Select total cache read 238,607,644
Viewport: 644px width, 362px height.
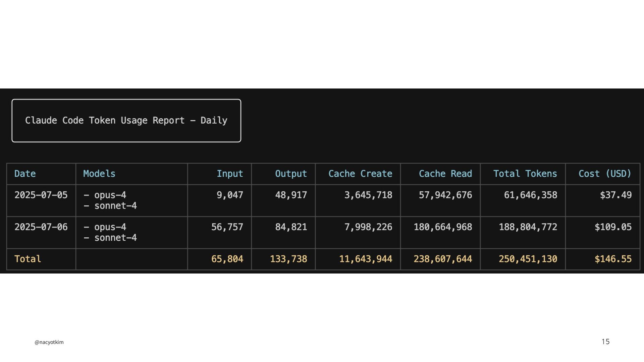pos(443,259)
